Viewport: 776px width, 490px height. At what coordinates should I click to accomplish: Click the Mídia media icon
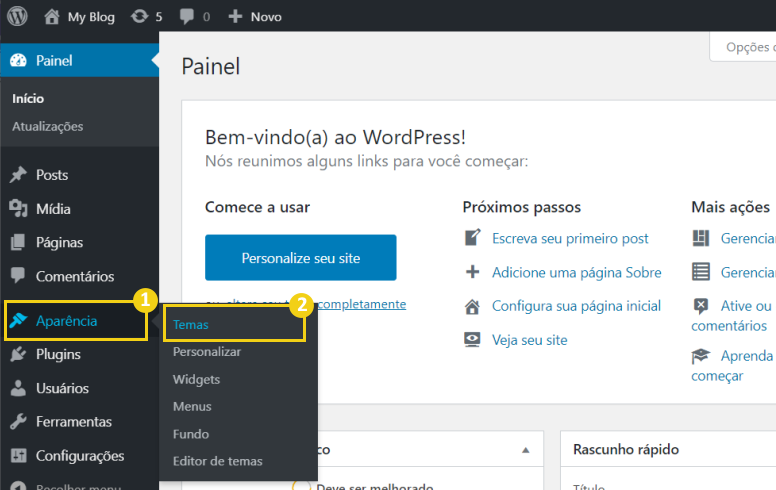click(x=18, y=208)
